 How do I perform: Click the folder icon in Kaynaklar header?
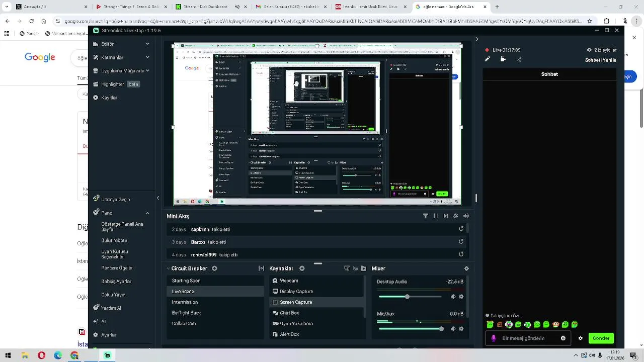364,268
